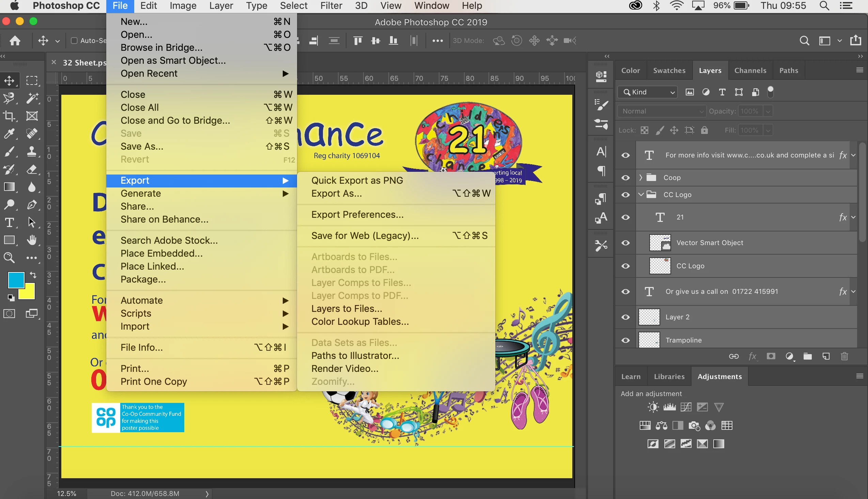Select the Hand tool
The width and height of the screenshot is (868, 499).
pos(32,240)
